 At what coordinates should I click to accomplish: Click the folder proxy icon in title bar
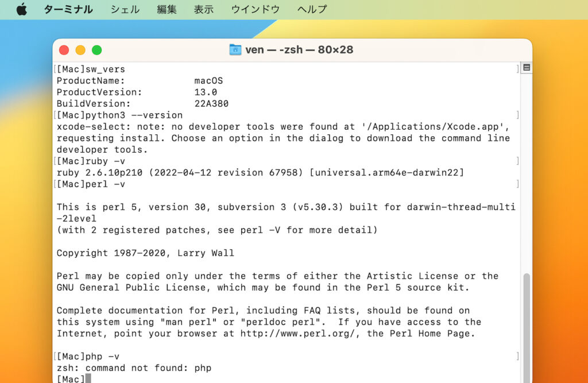pos(235,49)
